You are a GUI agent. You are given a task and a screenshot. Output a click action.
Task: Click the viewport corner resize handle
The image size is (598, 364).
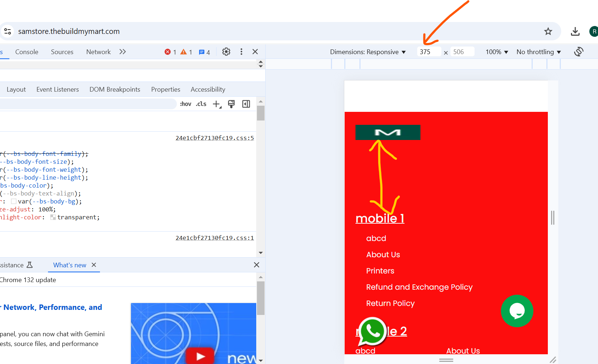553,360
